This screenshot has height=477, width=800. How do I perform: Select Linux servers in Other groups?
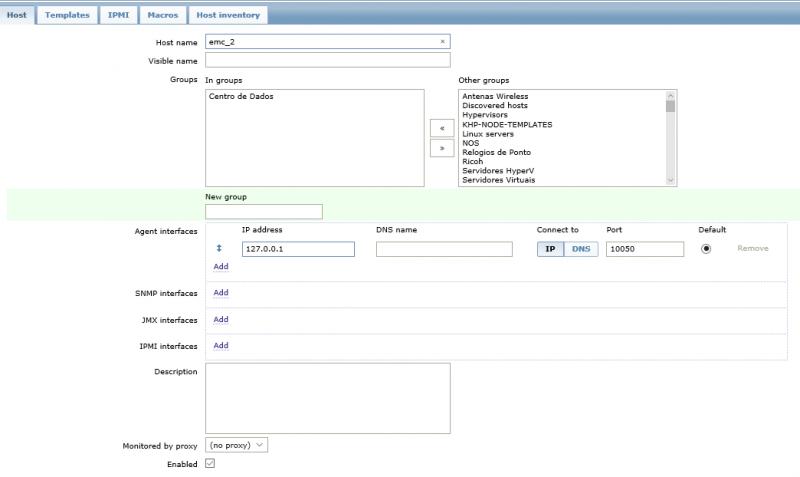[489, 134]
